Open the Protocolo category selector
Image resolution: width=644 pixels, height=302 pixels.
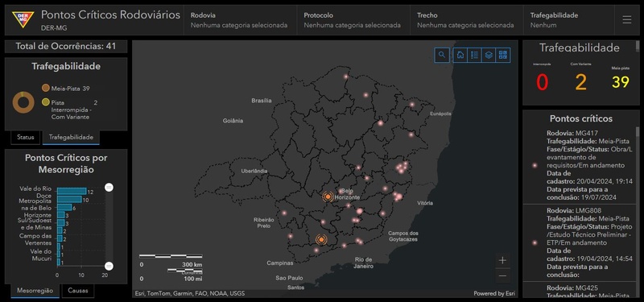[353, 20]
